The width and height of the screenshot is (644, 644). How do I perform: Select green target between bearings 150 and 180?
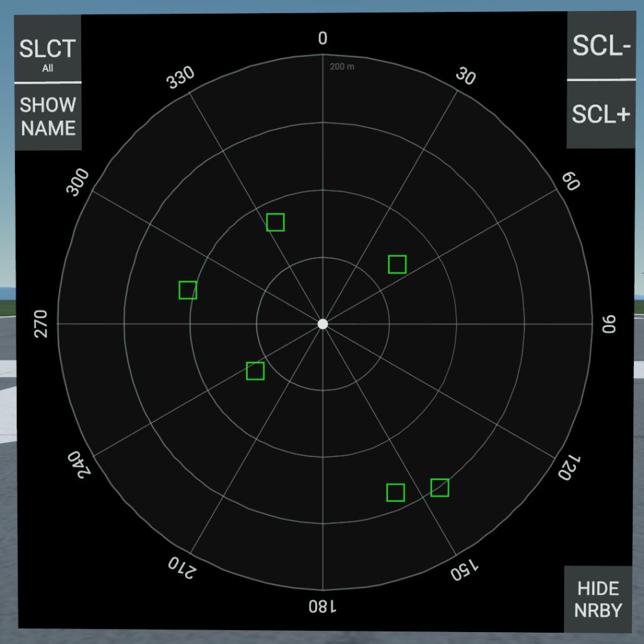395,492
